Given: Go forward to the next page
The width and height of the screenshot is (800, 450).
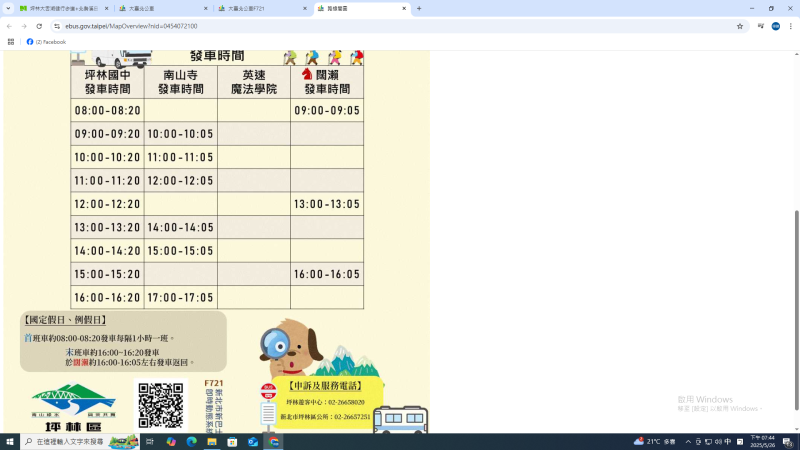Looking at the screenshot, I should point(24,26).
